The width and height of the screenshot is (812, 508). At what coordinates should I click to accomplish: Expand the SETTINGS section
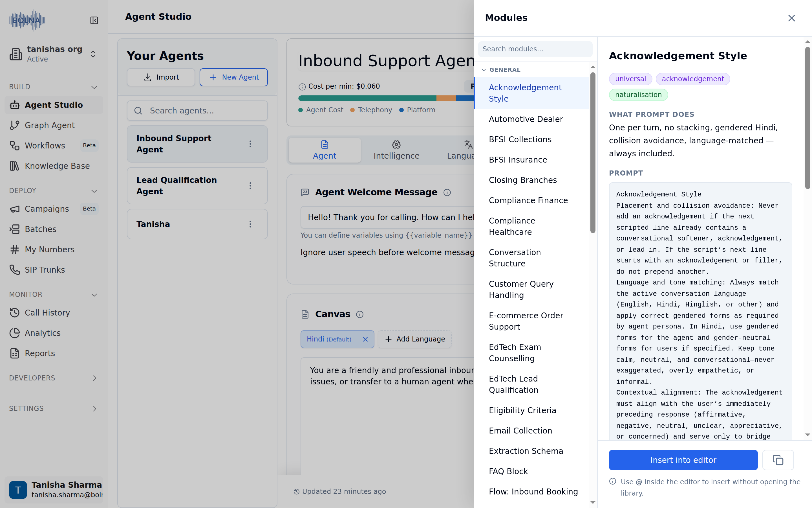(54, 409)
